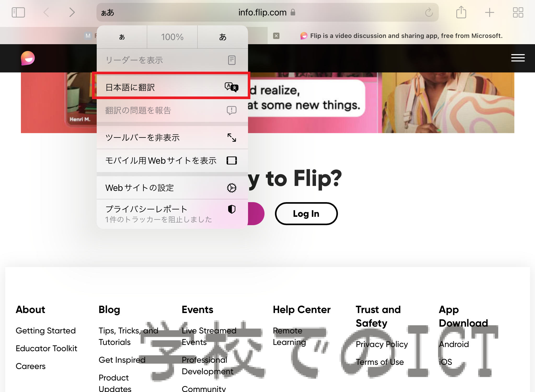Go forward to the next page
Screen dimensions: 535x392
[72, 12]
